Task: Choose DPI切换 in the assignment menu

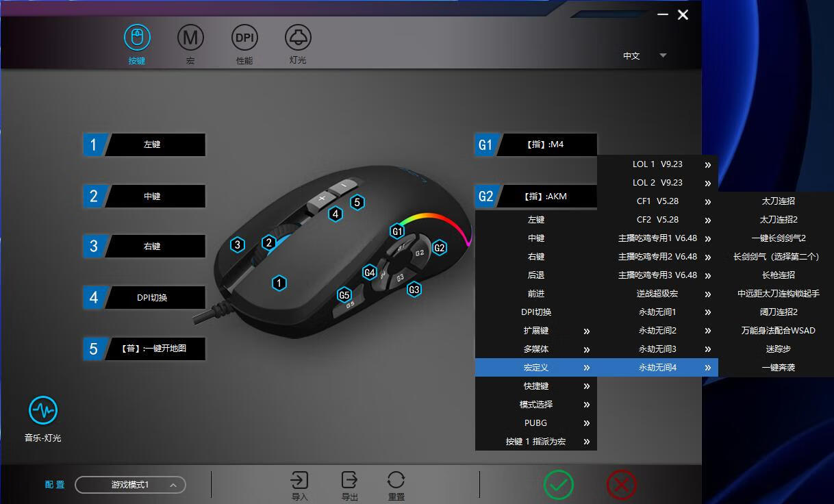Action: point(536,312)
